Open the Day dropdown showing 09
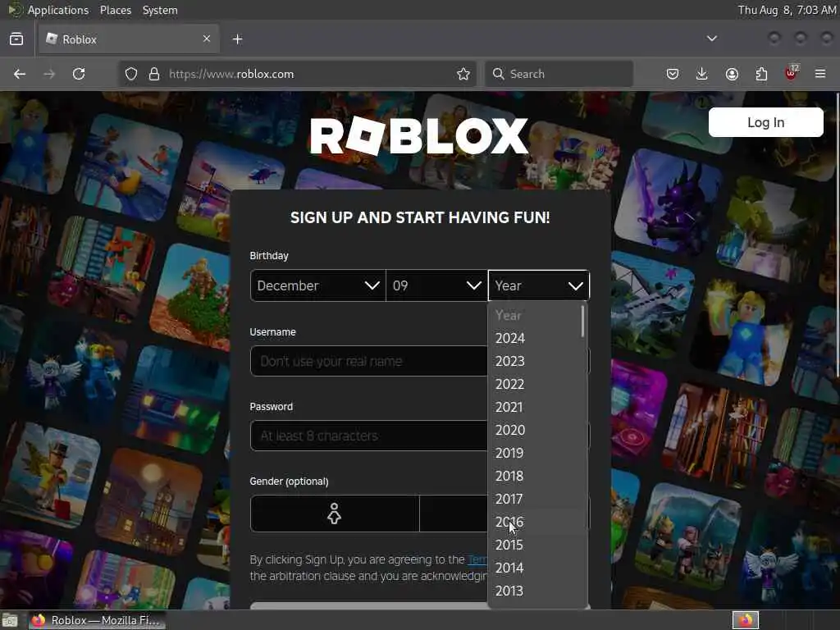 tap(436, 285)
